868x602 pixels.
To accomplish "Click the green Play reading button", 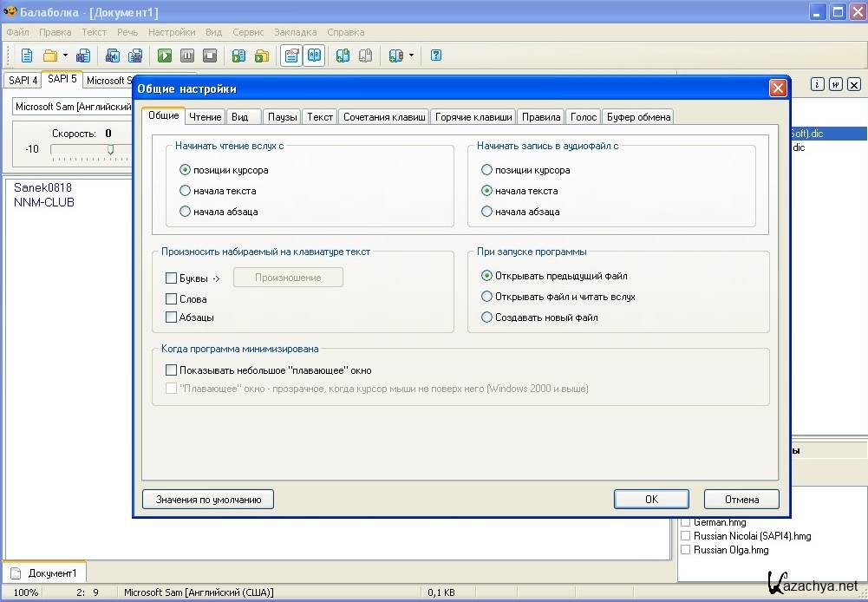I will tap(165, 56).
